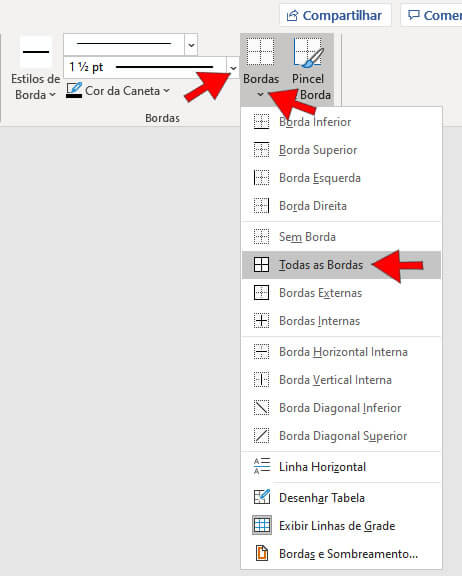Viewport: 462px width, 576px height.
Task: Choose Bordas Externas from the menu
Action: [x=341, y=293]
